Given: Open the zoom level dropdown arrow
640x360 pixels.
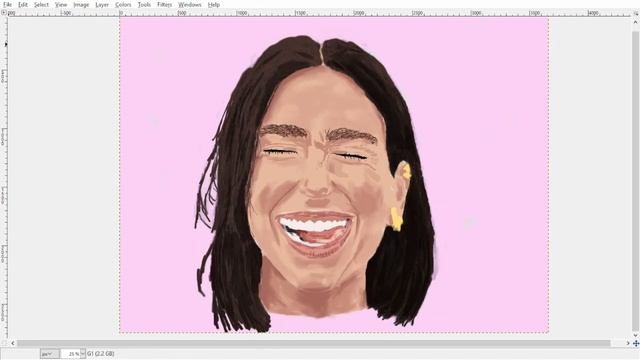Looking at the screenshot, I should [83, 353].
